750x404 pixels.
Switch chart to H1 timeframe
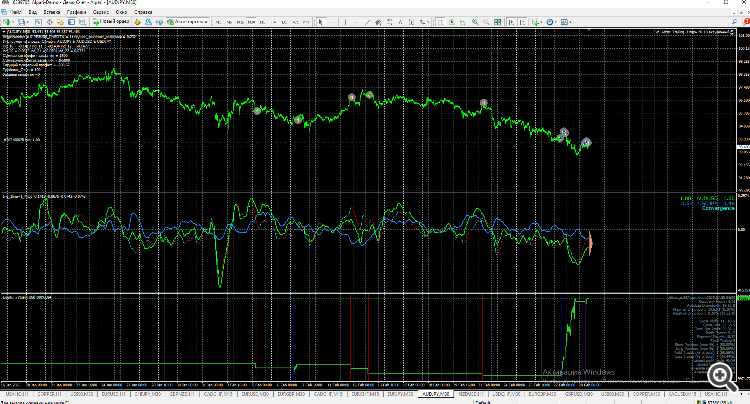coord(262,22)
